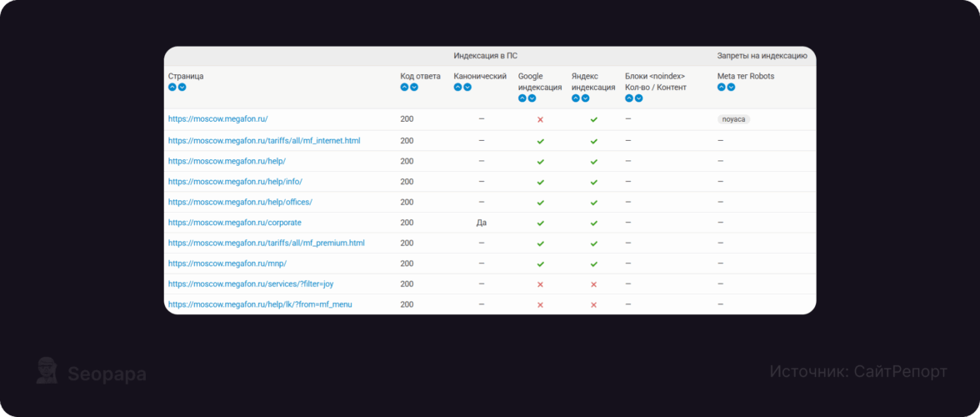The height and width of the screenshot is (417, 980).
Task: Sort Meta тег Robots column descending
Action: tap(731, 87)
